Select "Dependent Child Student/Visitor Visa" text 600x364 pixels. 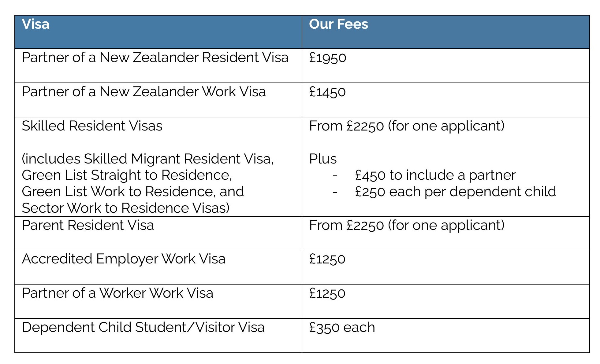143,327
